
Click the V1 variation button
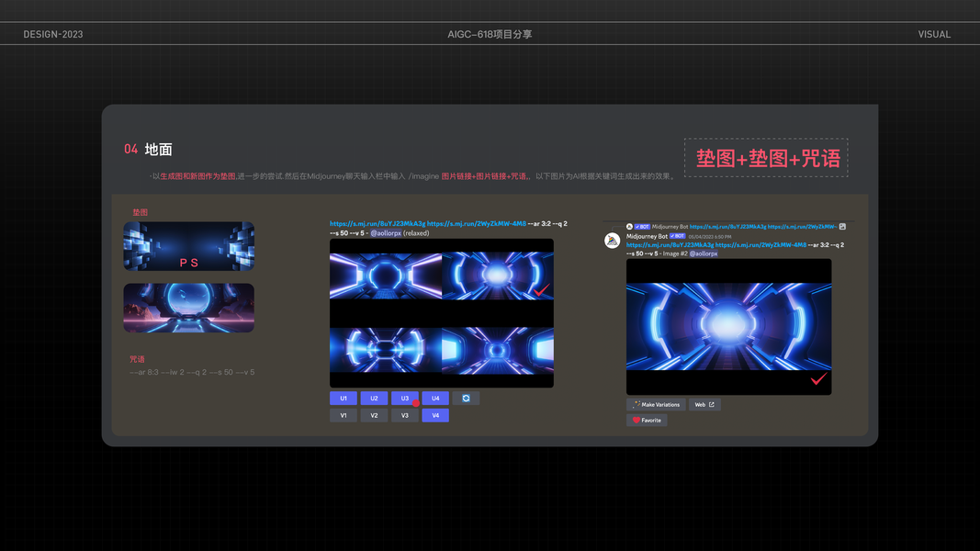pyautogui.click(x=344, y=415)
